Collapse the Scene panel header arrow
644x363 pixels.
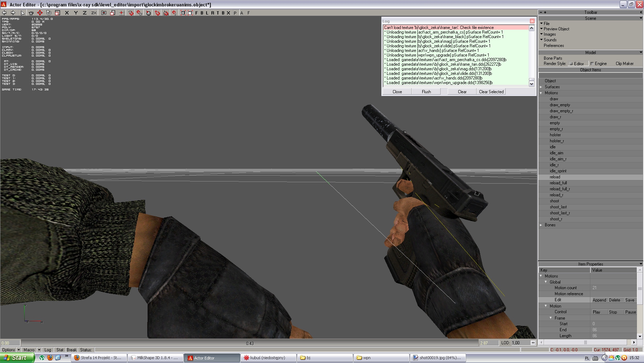pyautogui.click(x=641, y=18)
